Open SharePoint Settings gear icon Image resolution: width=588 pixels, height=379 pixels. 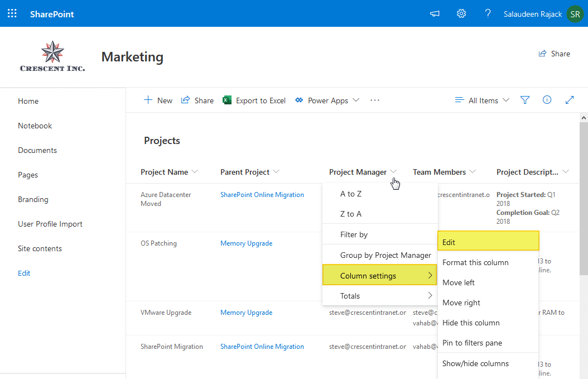tap(461, 13)
